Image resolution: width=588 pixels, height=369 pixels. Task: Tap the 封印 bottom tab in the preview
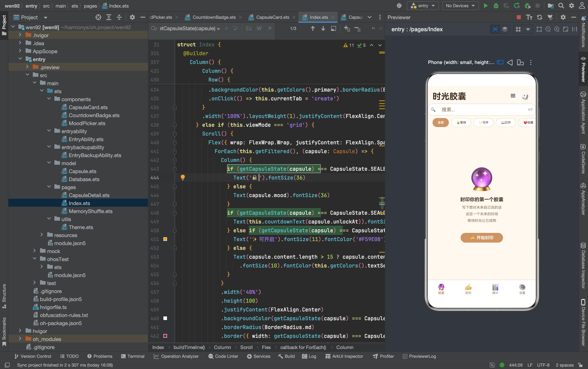tap(468, 289)
